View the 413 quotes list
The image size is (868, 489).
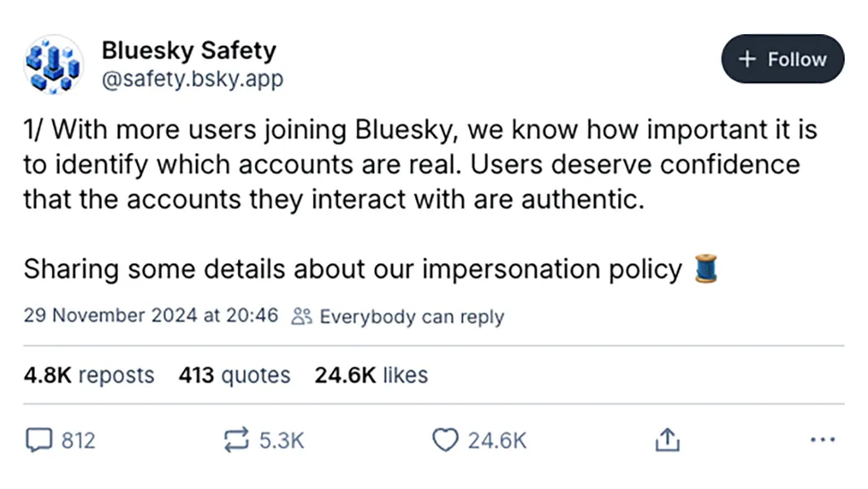point(234,375)
